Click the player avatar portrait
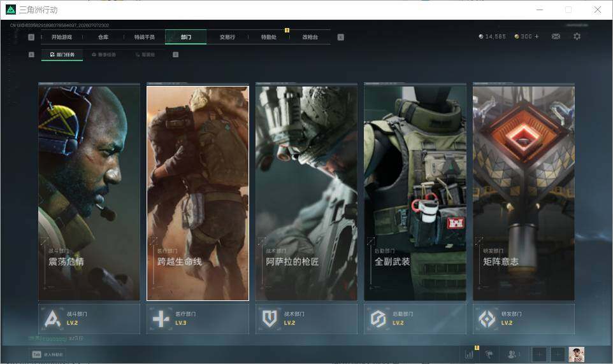Viewport: 613px width, 364px height. (x=576, y=354)
